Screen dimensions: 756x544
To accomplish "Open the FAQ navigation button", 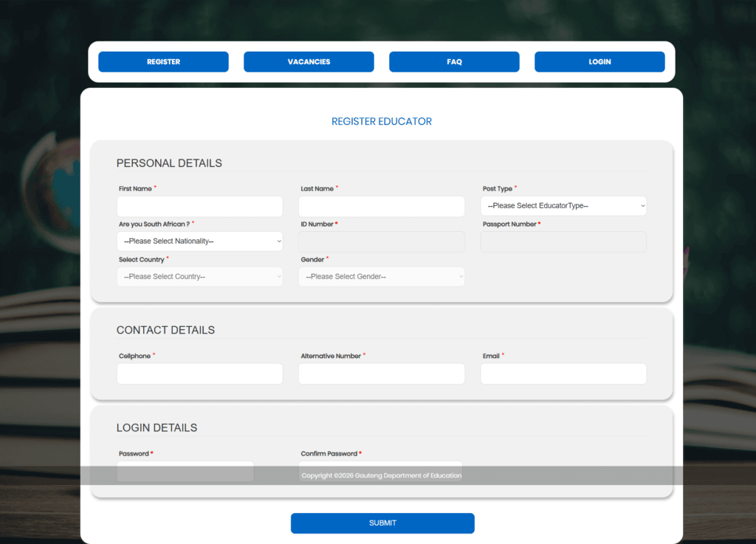I will coord(454,62).
